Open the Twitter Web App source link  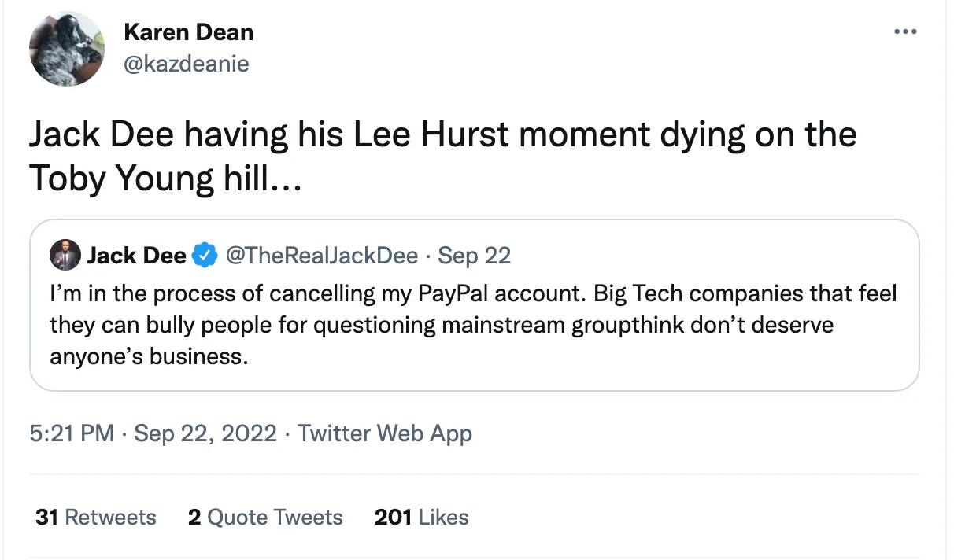point(385,433)
